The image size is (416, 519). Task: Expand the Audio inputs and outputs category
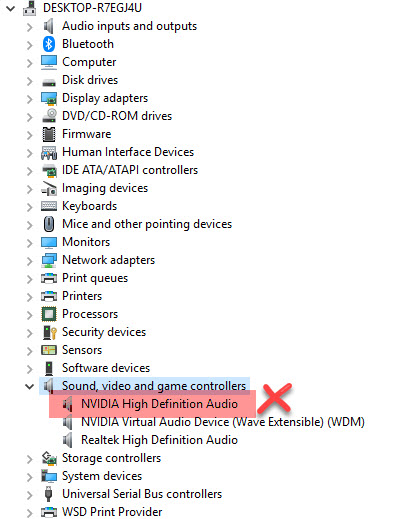(x=29, y=27)
